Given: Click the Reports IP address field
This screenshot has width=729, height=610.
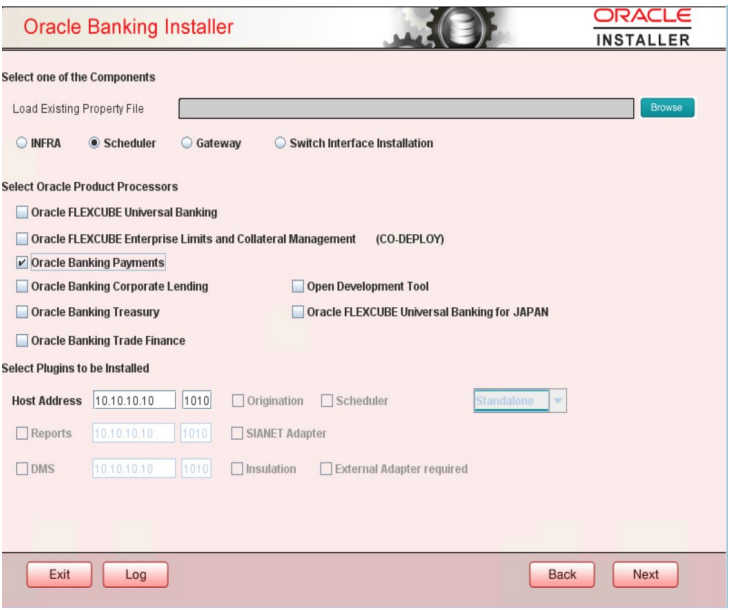Looking at the screenshot, I should (134, 433).
